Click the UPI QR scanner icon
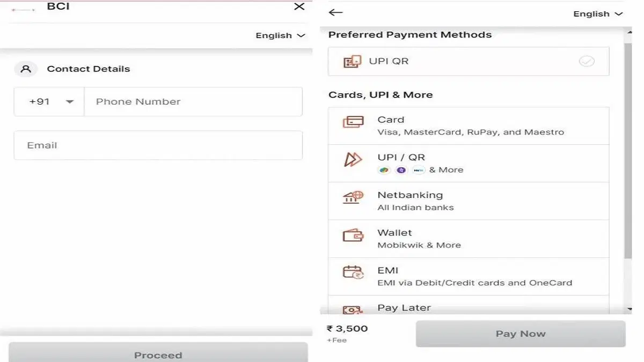 [353, 61]
